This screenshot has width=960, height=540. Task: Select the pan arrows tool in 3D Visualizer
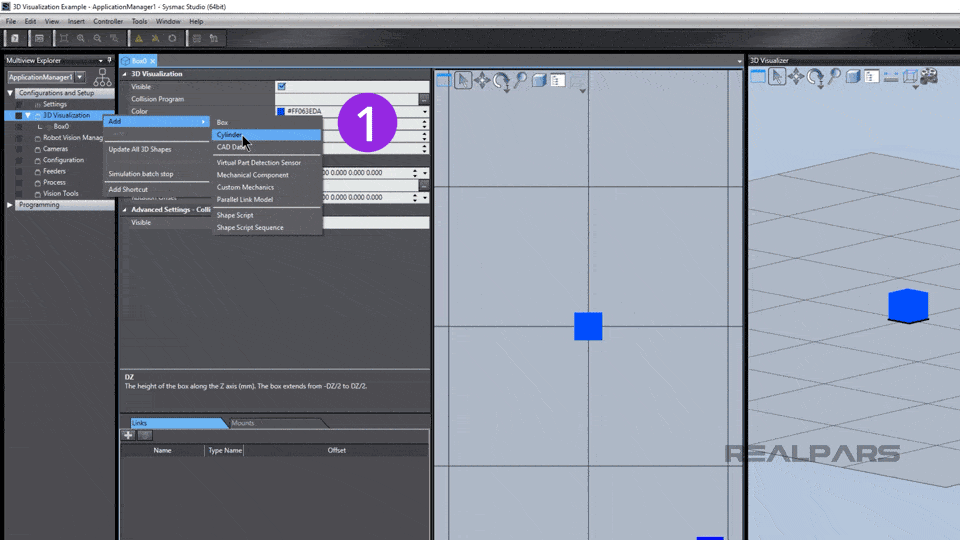(796, 77)
